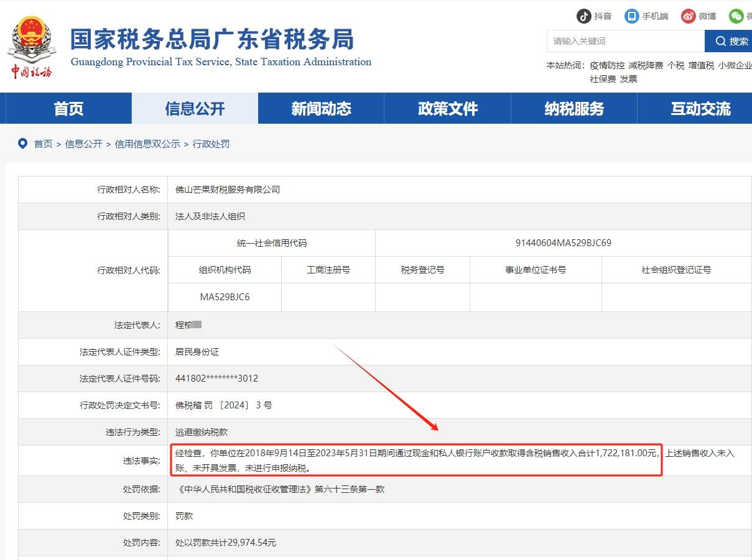Switch to the 信息公开 navigation tab

pyautogui.click(x=194, y=108)
